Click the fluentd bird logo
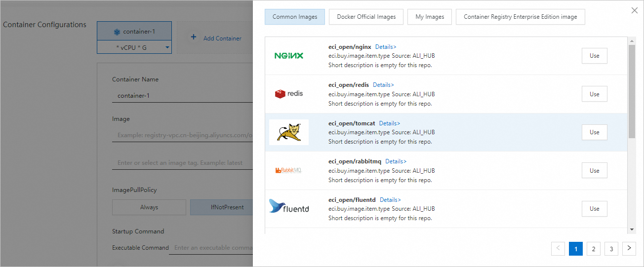Viewport: 644px width, 267px height. click(289, 206)
